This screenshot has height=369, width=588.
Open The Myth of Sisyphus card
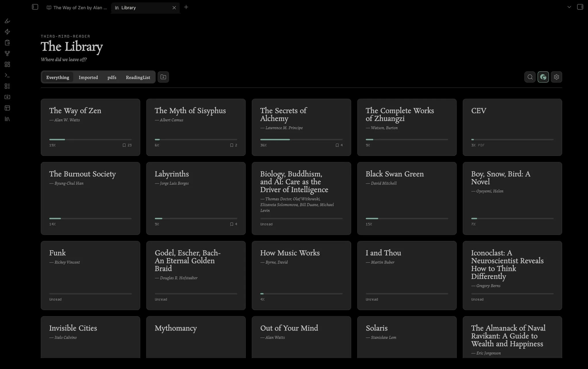point(196,127)
